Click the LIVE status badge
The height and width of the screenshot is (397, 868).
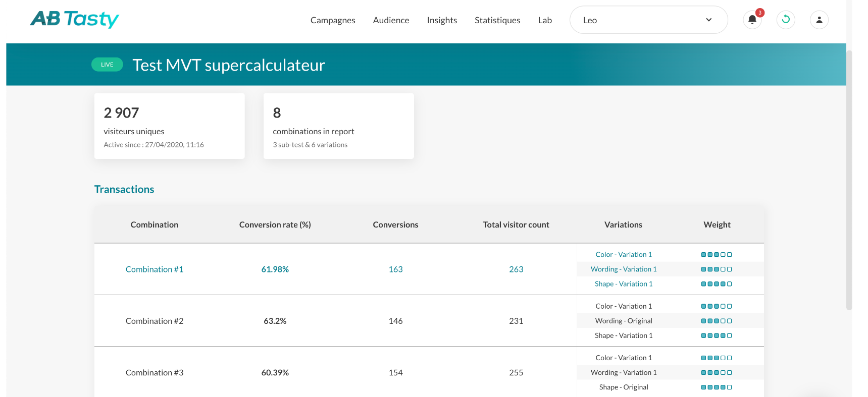point(107,65)
